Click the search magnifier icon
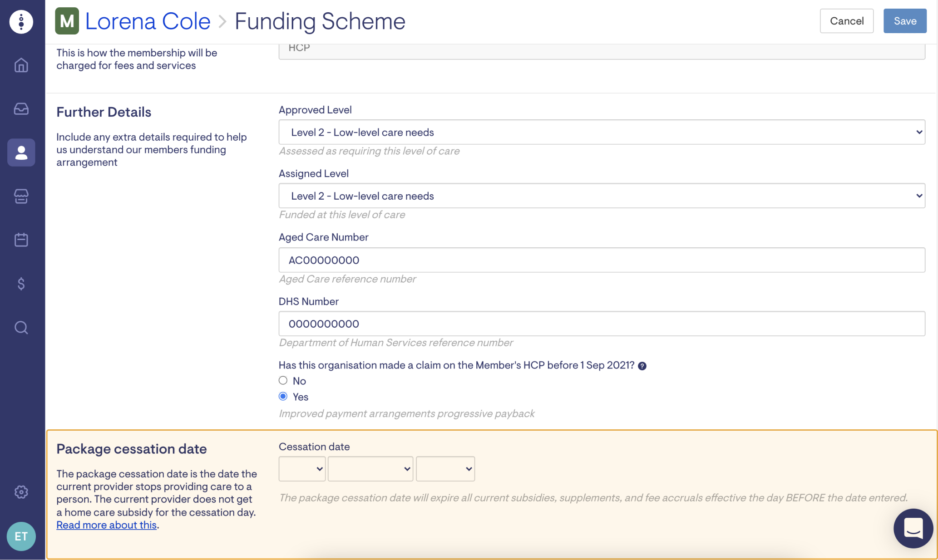The width and height of the screenshot is (938, 560). pyautogui.click(x=21, y=327)
